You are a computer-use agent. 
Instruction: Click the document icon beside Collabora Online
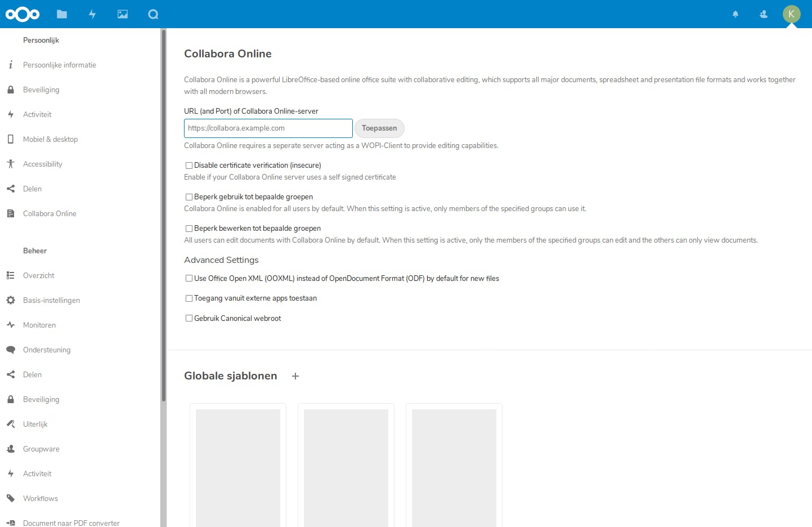coord(11,213)
